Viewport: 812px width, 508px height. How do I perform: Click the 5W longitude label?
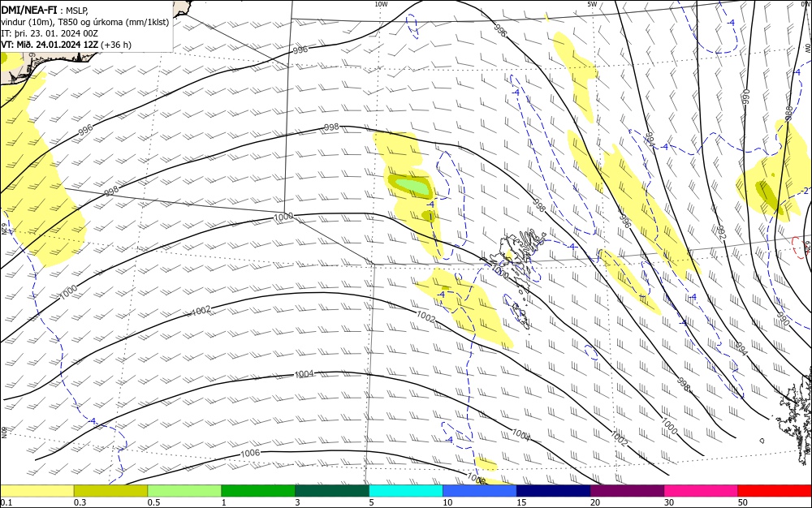click(x=592, y=4)
